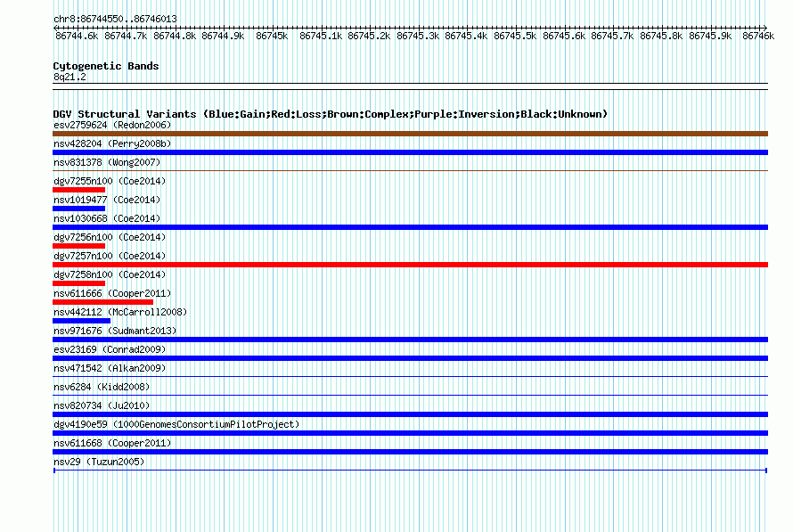Open dgv7258n100 (Coe2014) variant label

110,274
